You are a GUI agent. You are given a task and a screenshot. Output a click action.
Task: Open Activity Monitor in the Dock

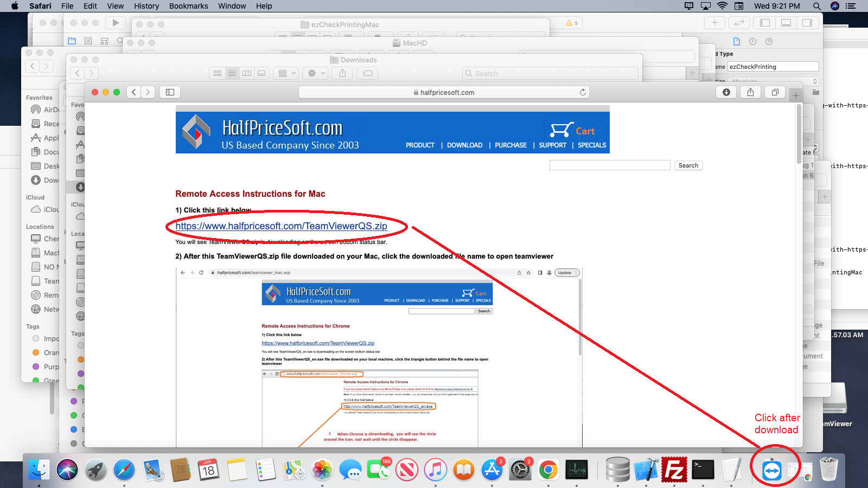(x=577, y=470)
